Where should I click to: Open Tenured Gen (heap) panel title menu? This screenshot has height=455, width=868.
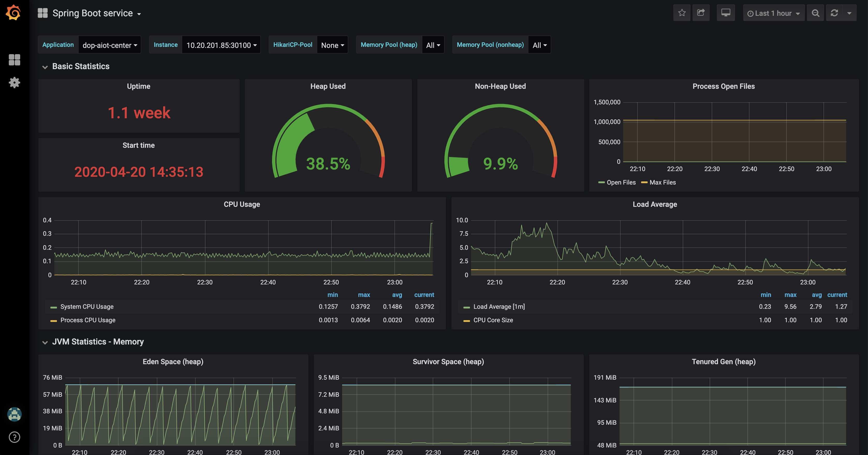(723, 362)
